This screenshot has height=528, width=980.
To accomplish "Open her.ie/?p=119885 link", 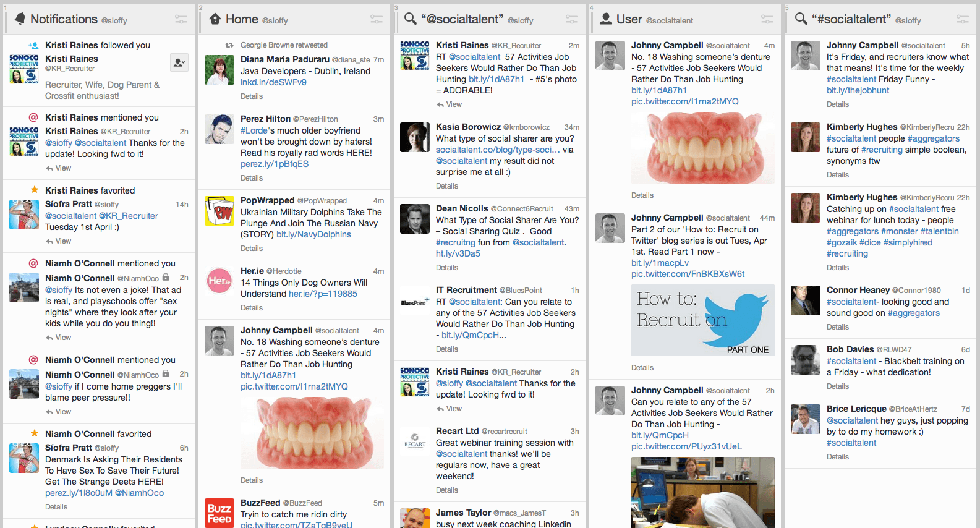I will click(323, 294).
